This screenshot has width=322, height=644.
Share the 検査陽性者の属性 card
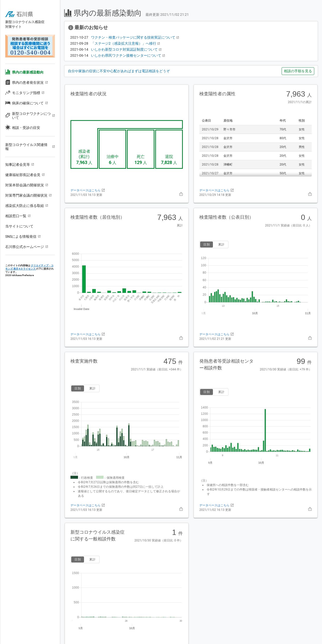pos(310,194)
